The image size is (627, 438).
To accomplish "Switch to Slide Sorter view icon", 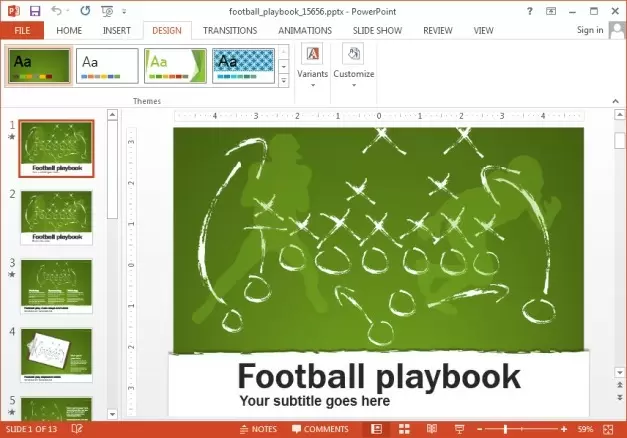I will 403,429.
